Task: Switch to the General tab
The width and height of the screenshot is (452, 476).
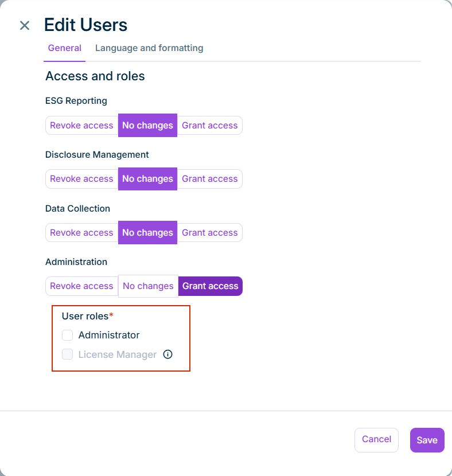Action: (65, 48)
